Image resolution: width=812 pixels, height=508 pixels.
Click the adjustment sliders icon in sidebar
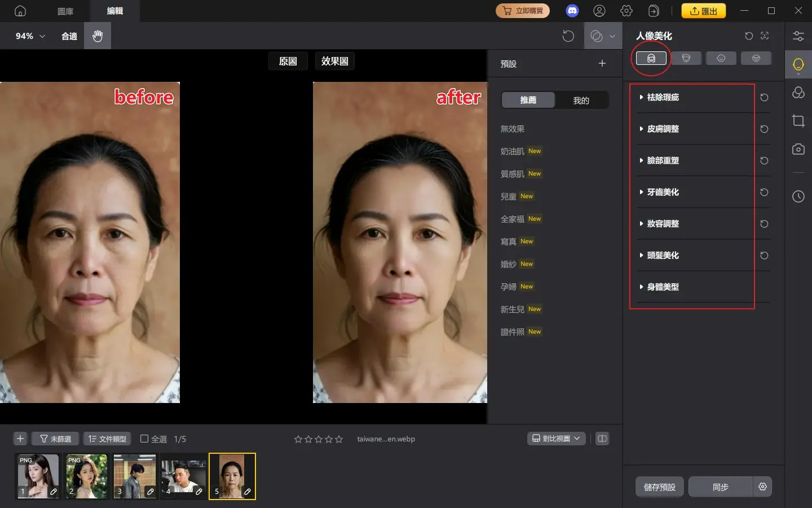[798, 36]
